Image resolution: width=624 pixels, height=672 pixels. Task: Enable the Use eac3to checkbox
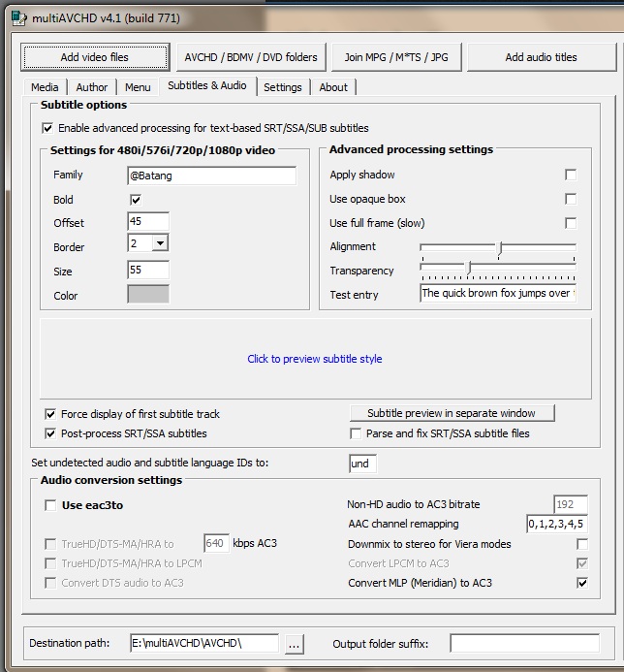click(50, 505)
